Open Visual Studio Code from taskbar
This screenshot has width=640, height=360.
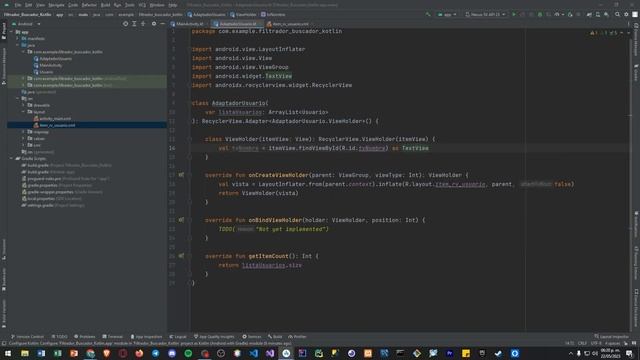click(x=253, y=353)
